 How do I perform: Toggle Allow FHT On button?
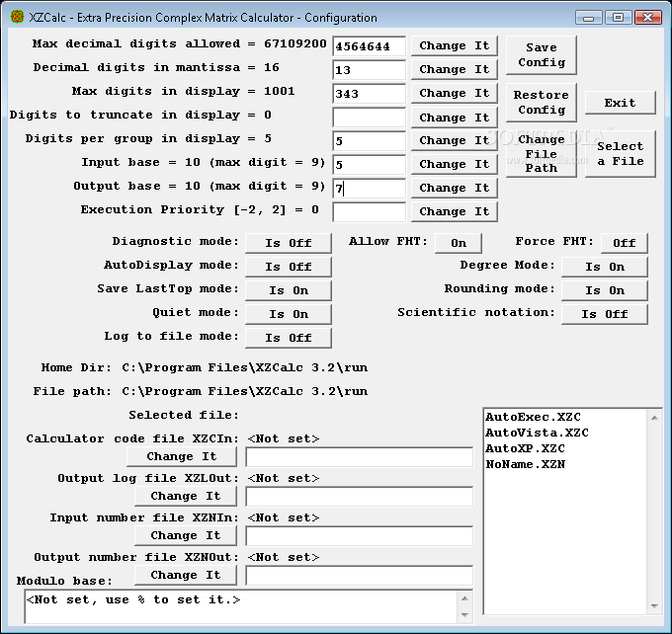coord(459,243)
